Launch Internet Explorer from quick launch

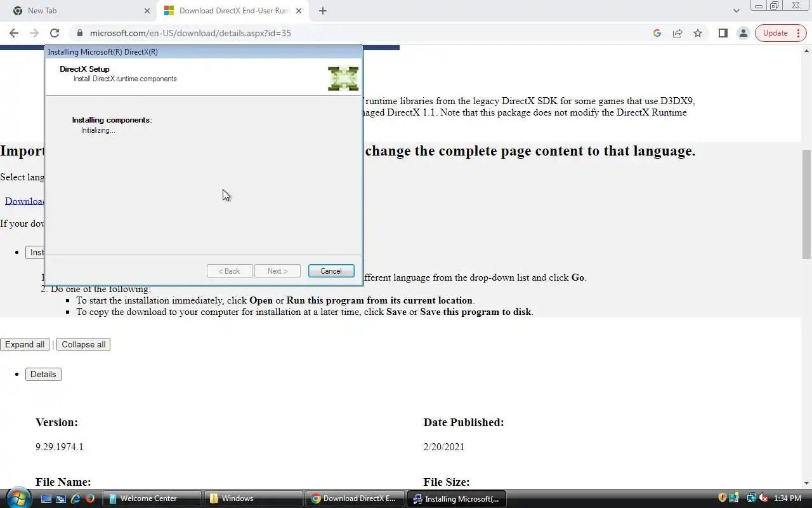pos(75,498)
